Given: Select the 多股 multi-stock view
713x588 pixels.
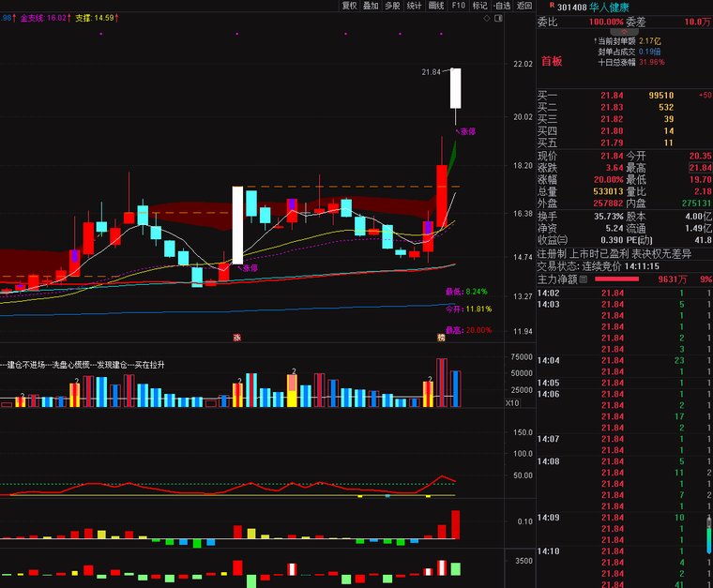Looking at the screenshot, I should (392, 6).
